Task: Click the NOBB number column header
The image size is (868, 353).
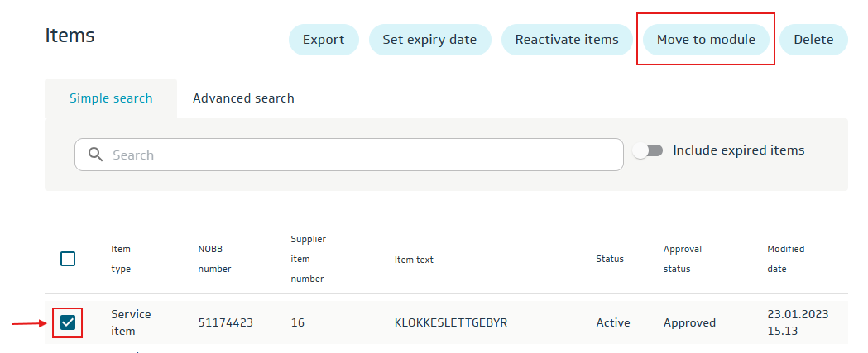Action: tap(214, 259)
